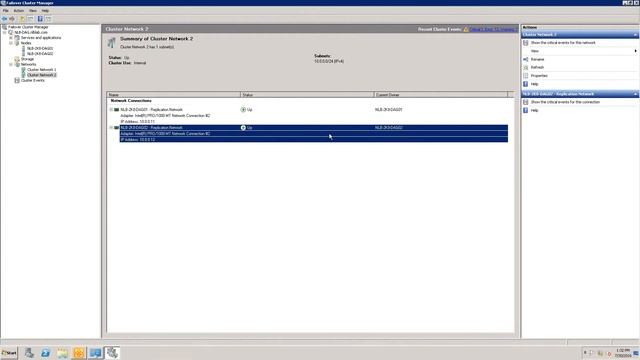This screenshot has width=640, height=360.
Task: Click the Up One Level toolbar icon
Action: [22, 19]
